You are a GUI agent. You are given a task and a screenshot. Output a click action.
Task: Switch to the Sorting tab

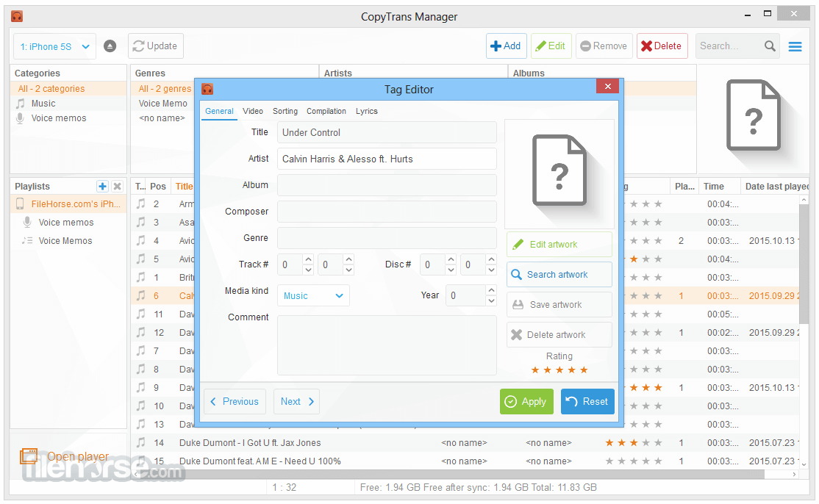pos(285,111)
